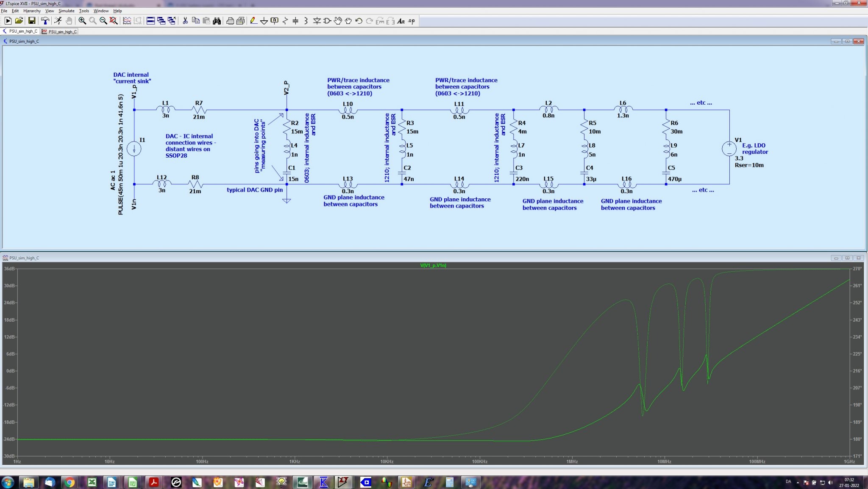Open the Control Panel hammer icon

click(x=45, y=21)
